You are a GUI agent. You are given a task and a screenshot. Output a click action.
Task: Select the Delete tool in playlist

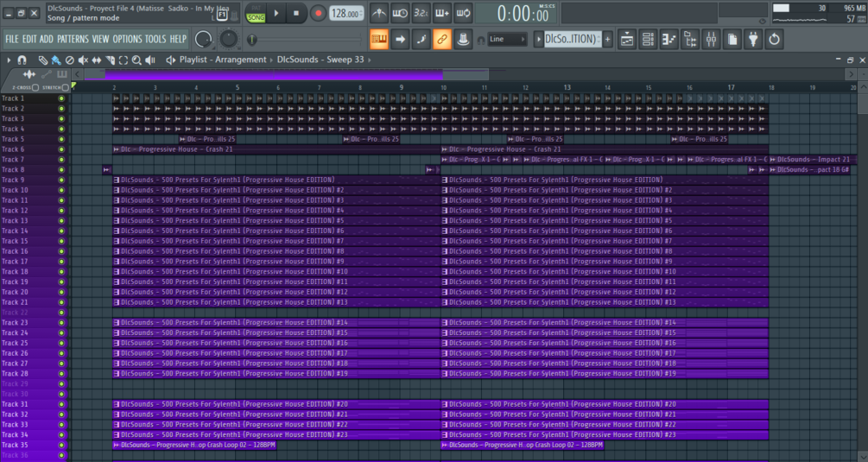click(x=69, y=60)
